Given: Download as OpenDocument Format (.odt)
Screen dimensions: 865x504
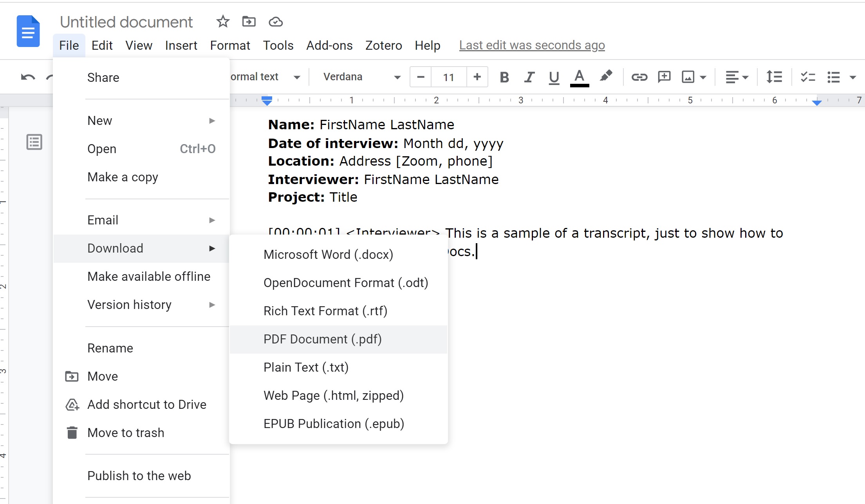Looking at the screenshot, I should pos(338,283).
